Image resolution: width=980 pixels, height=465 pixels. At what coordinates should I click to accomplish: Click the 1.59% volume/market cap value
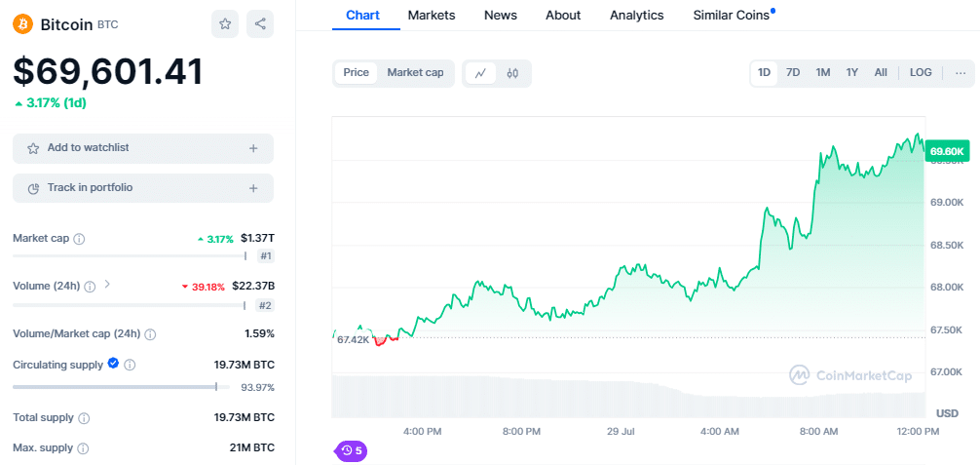pyautogui.click(x=259, y=333)
